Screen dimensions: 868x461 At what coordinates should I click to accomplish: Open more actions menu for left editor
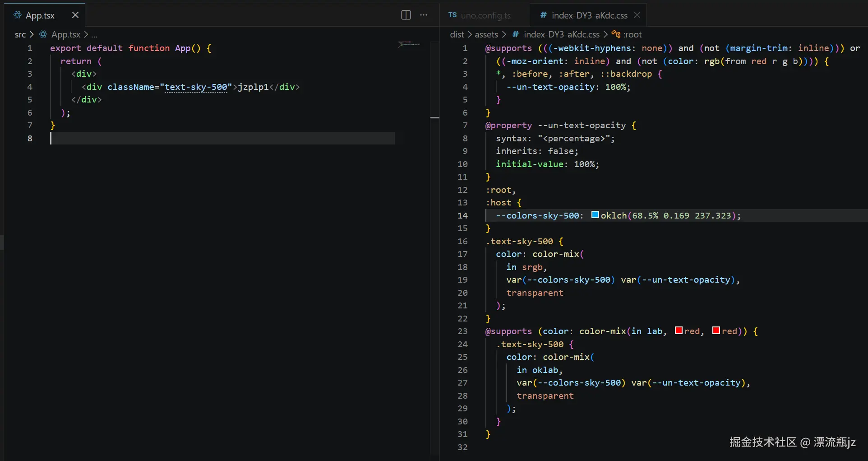coord(424,15)
